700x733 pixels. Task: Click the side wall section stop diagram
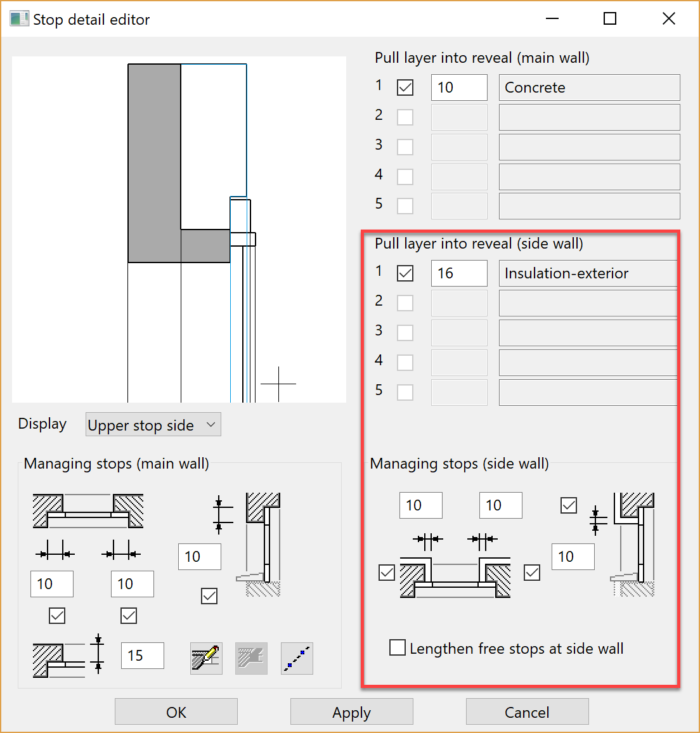tap(633, 545)
